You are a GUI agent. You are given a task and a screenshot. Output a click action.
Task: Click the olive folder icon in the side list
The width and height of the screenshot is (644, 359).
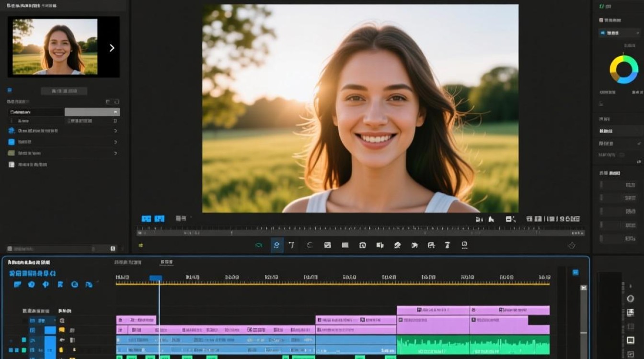tap(11, 153)
